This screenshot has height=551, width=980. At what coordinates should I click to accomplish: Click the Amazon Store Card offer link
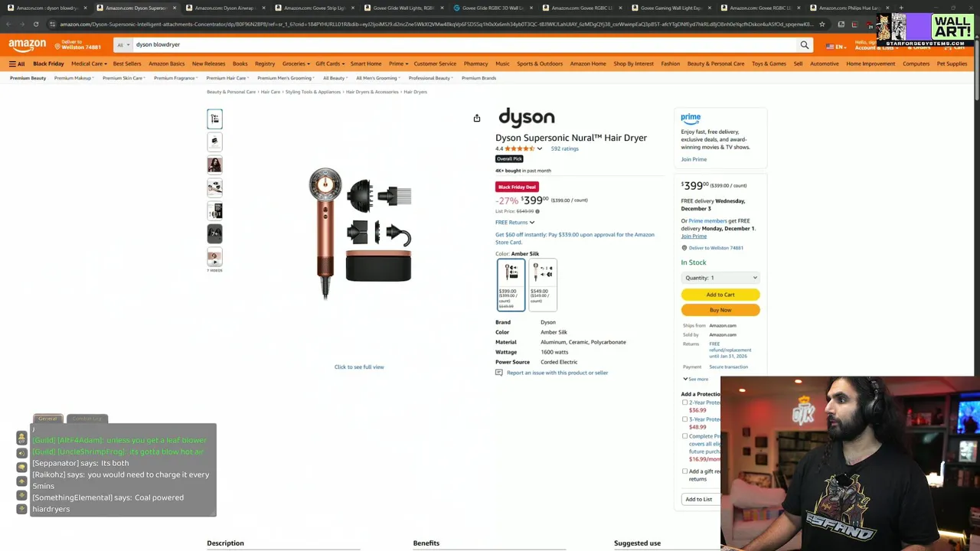tap(575, 239)
